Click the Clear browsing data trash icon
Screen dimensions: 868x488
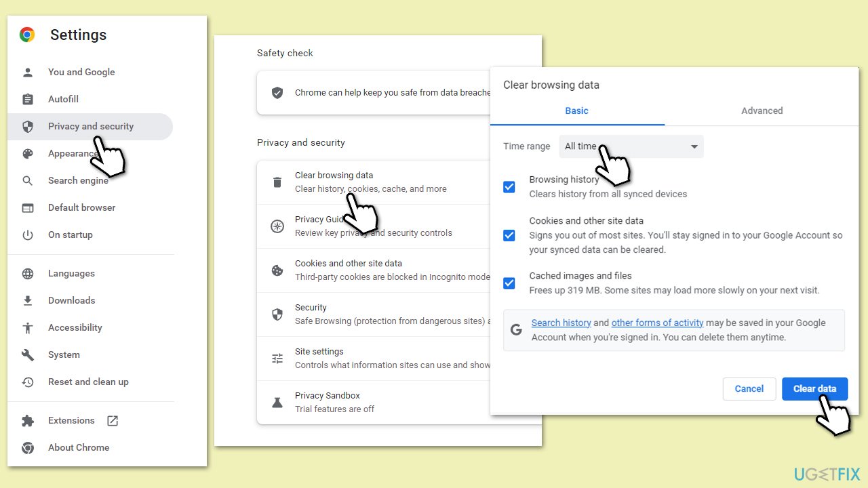pyautogui.click(x=277, y=182)
